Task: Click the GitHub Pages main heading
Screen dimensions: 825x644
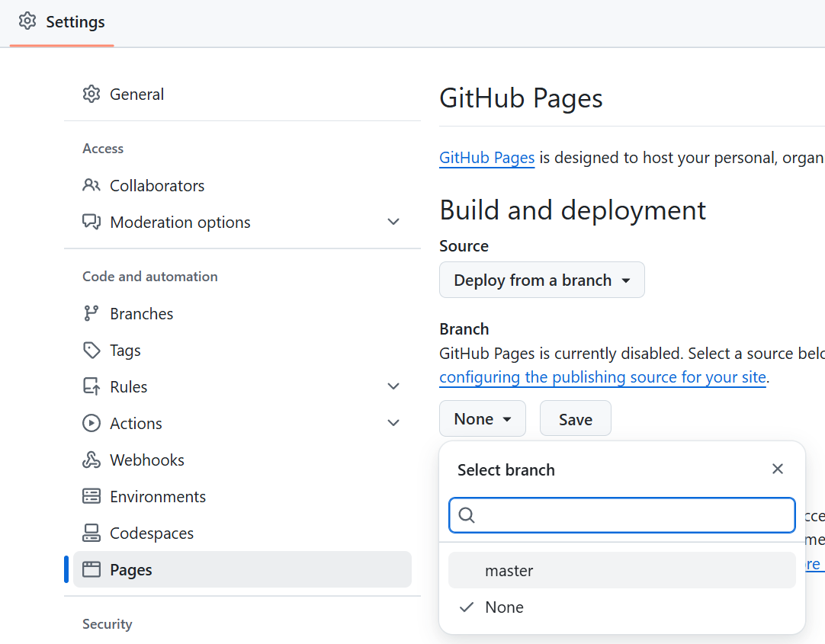Action: 521,98
